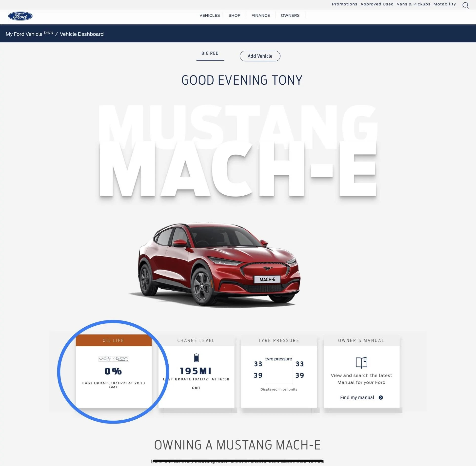Click the charge level last update timestamp
This screenshot has height=466, width=476.
[x=196, y=383]
